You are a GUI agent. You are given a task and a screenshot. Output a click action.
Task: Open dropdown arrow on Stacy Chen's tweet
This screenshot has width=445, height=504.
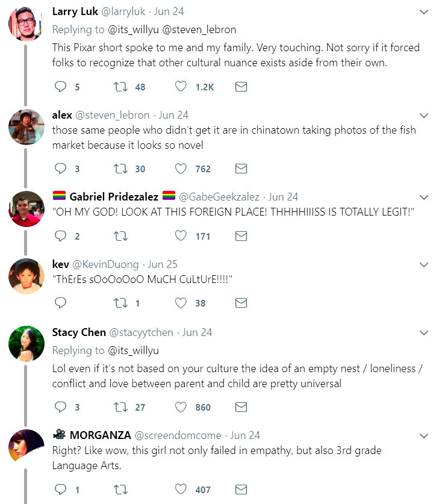pos(423,333)
